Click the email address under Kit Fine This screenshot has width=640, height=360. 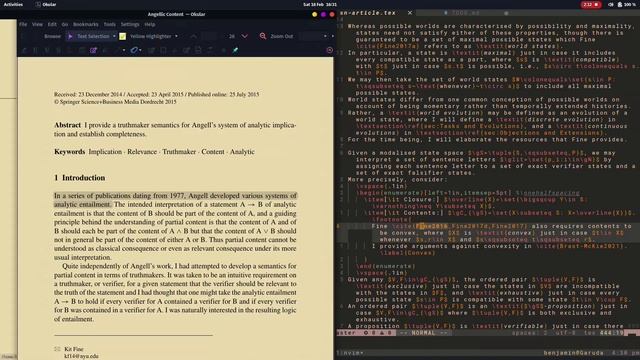(x=81, y=356)
